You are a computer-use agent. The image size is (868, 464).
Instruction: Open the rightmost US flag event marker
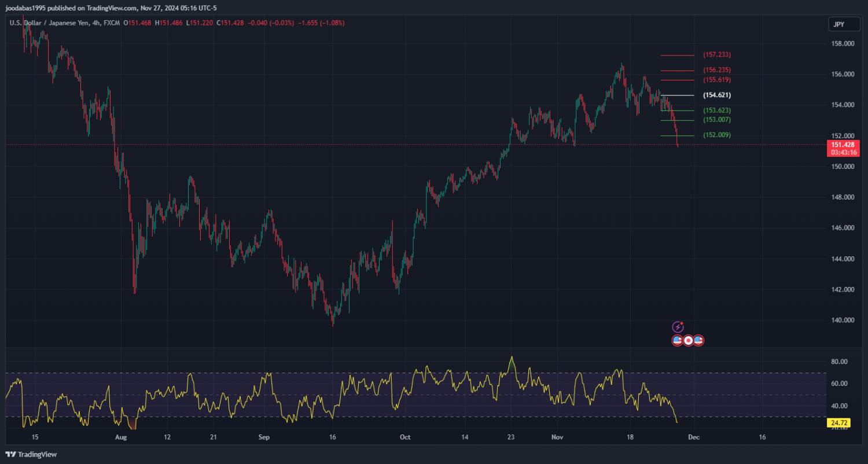(x=698, y=341)
